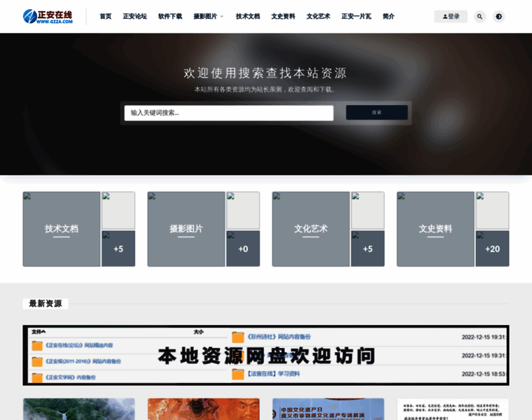Toggle dark mode with the half-circle icon
Image resolution: width=532 pixels, height=420 pixels.
[498, 16]
